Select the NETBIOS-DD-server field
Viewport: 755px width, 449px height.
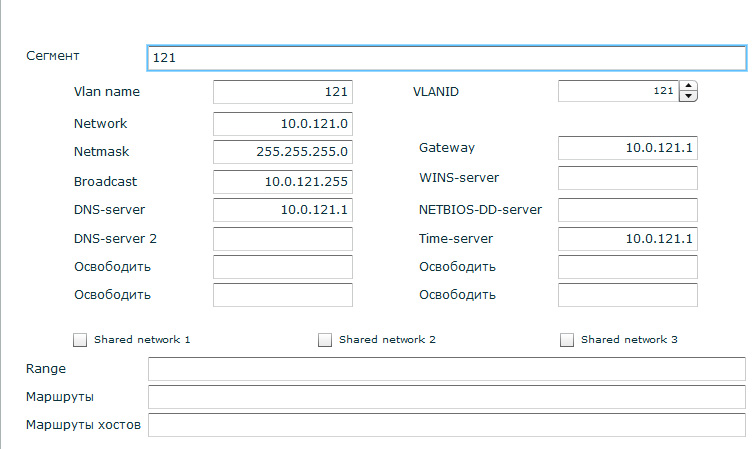[627, 210]
